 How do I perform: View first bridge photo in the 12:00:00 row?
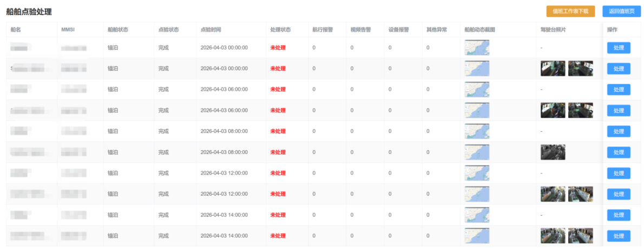[553, 194]
